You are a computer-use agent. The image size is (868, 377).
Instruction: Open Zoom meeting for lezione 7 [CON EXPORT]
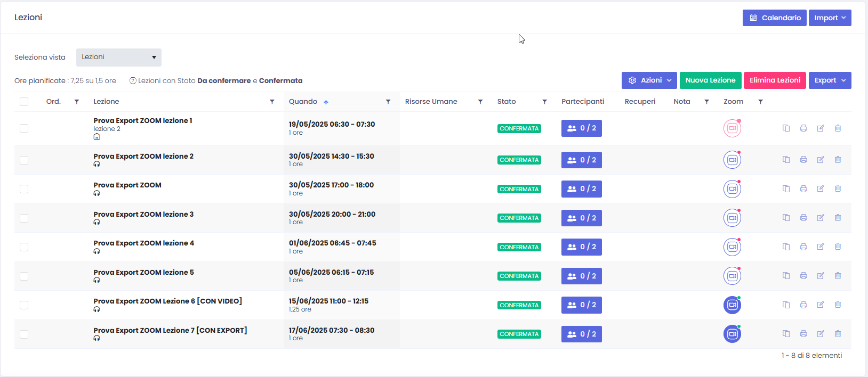point(732,334)
